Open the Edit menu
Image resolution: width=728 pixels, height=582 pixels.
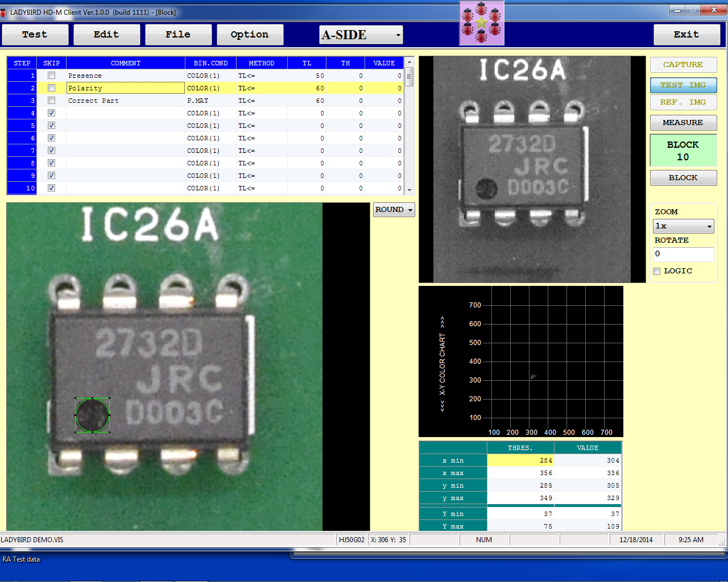coord(106,35)
